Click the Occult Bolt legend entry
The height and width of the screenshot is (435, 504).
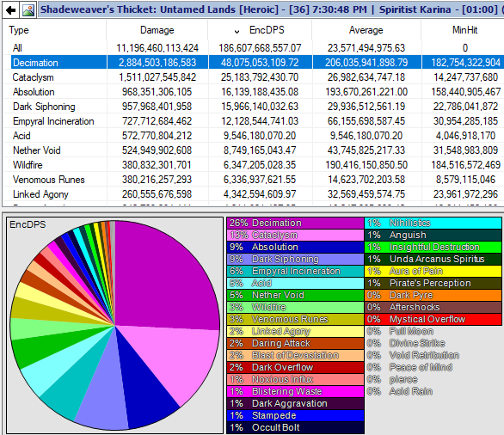[295, 427]
